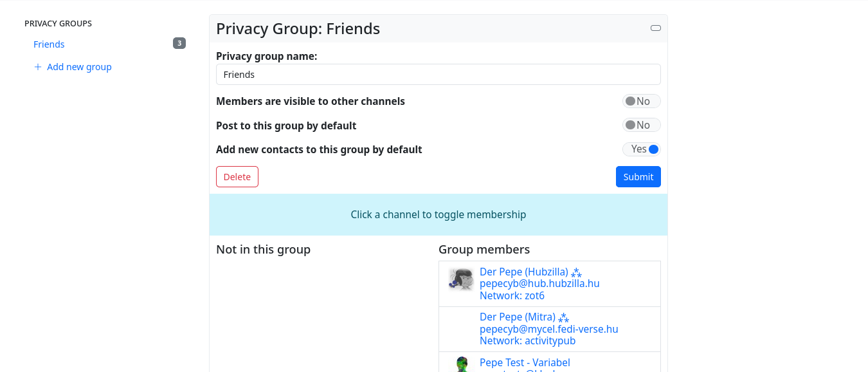Toggle Members are visible to other channels

[x=641, y=101]
